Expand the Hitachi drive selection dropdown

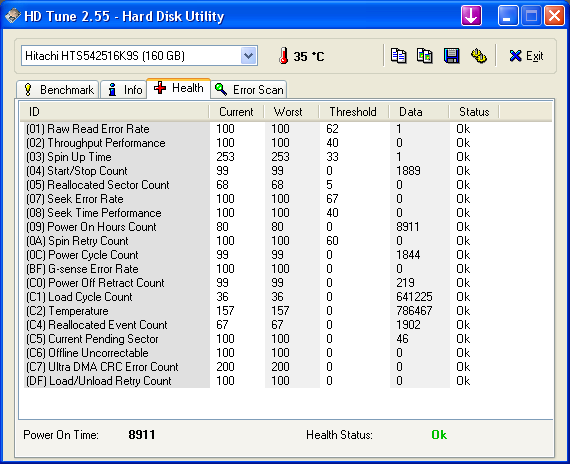coord(248,56)
